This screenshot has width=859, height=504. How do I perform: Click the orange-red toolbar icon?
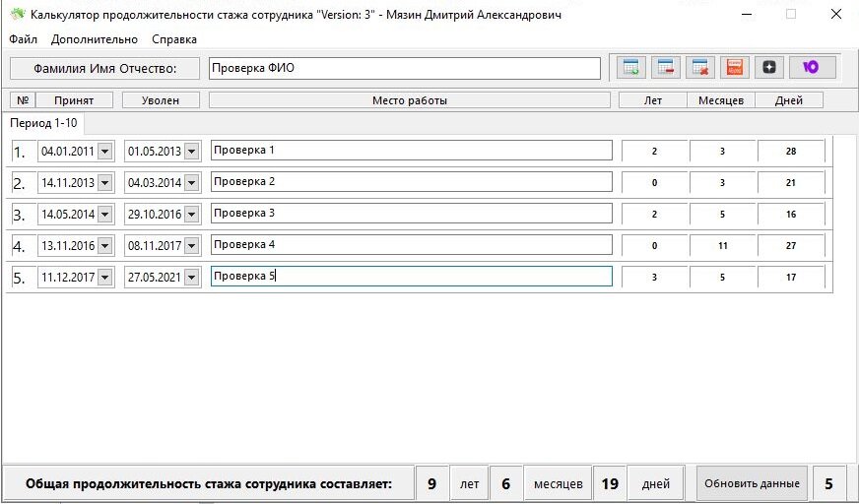click(x=735, y=68)
